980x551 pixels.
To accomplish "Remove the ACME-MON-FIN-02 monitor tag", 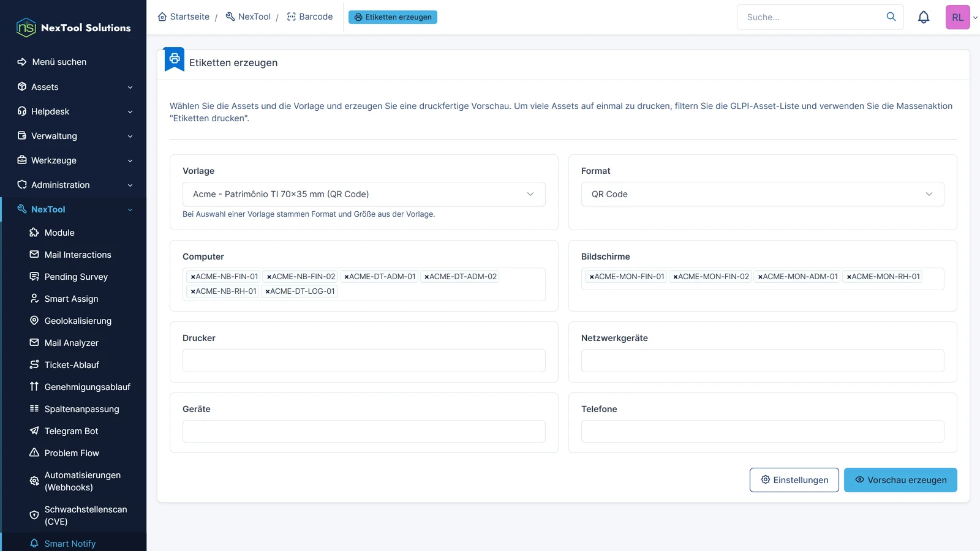I will 676,277.
